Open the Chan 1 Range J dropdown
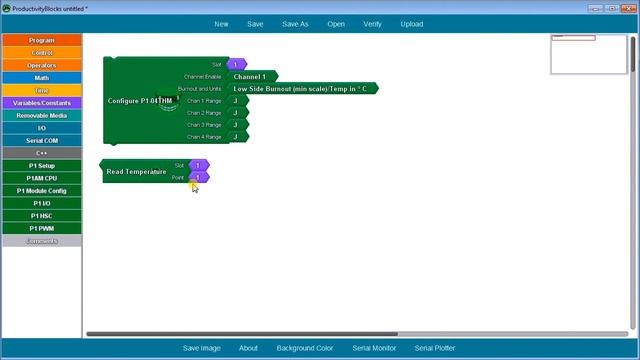640x360 pixels. pyautogui.click(x=238, y=101)
